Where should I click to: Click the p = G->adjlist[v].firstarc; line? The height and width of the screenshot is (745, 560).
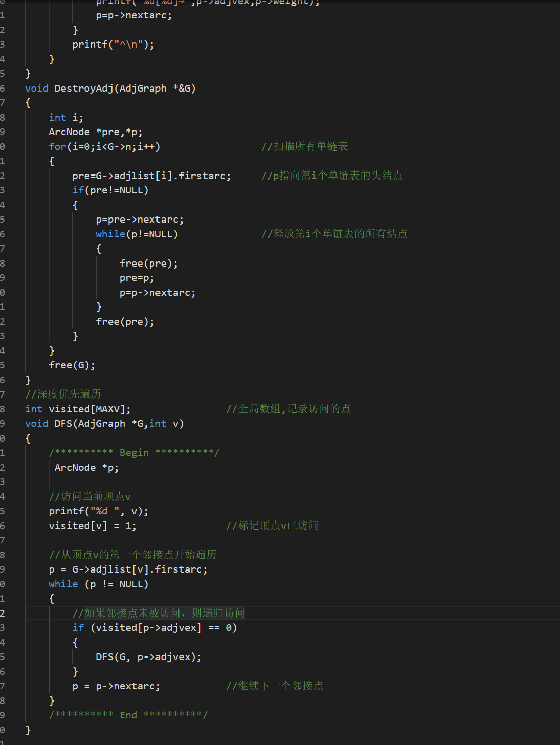click(128, 569)
